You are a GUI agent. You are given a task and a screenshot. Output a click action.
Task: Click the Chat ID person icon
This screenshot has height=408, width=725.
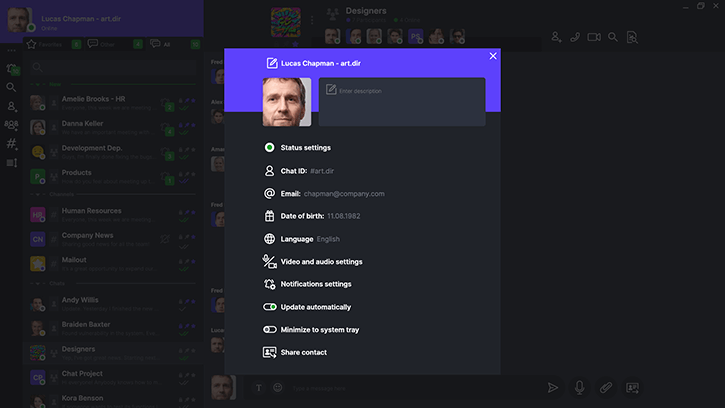pyautogui.click(x=269, y=171)
